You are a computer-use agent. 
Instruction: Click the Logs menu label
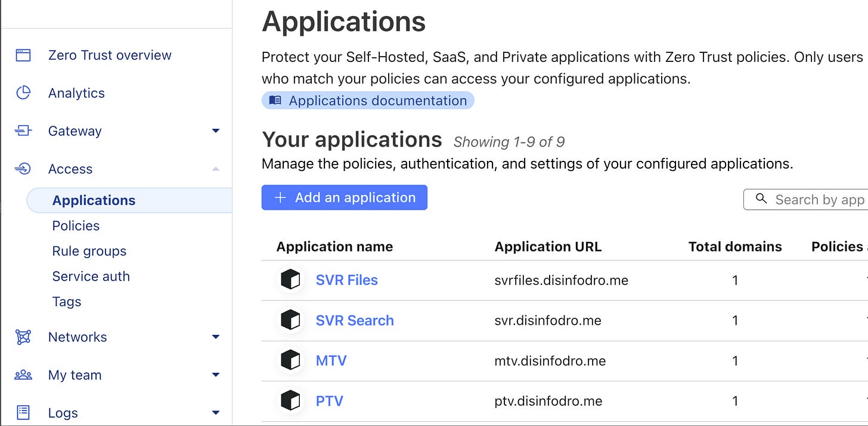point(63,413)
